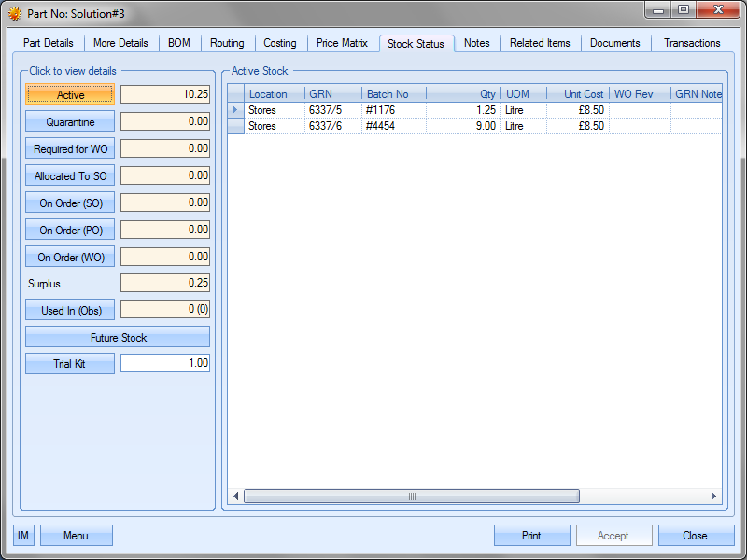
Task: Sort grid by Qty column header
Action: point(462,94)
